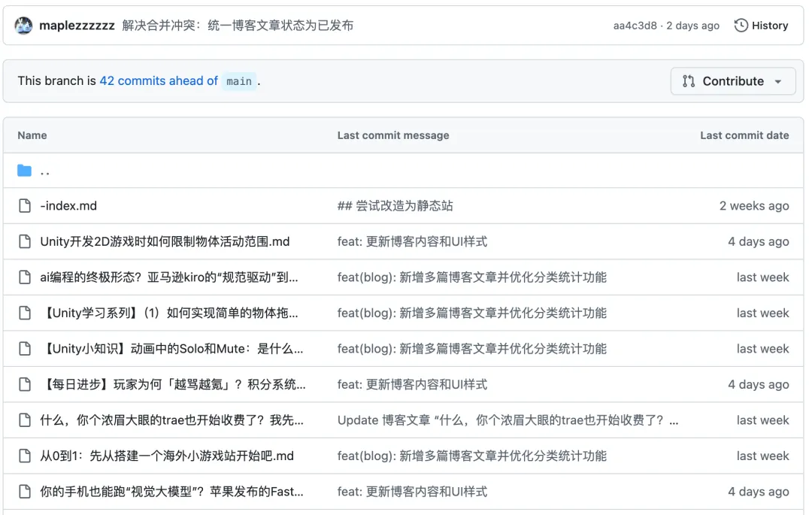Open the Contribute dropdown
Image resolution: width=812 pixels, height=515 pixels.
(733, 80)
